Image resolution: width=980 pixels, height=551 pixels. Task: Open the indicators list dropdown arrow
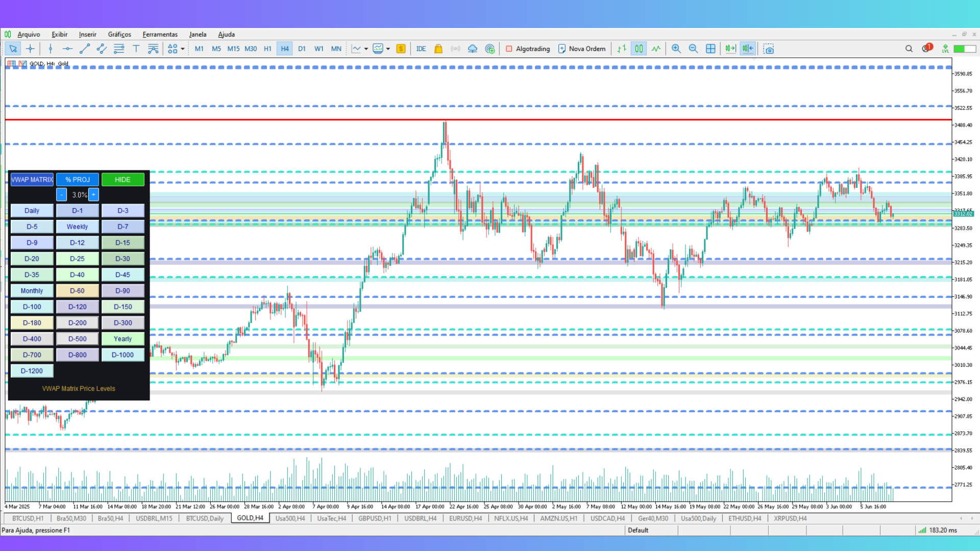366,49
